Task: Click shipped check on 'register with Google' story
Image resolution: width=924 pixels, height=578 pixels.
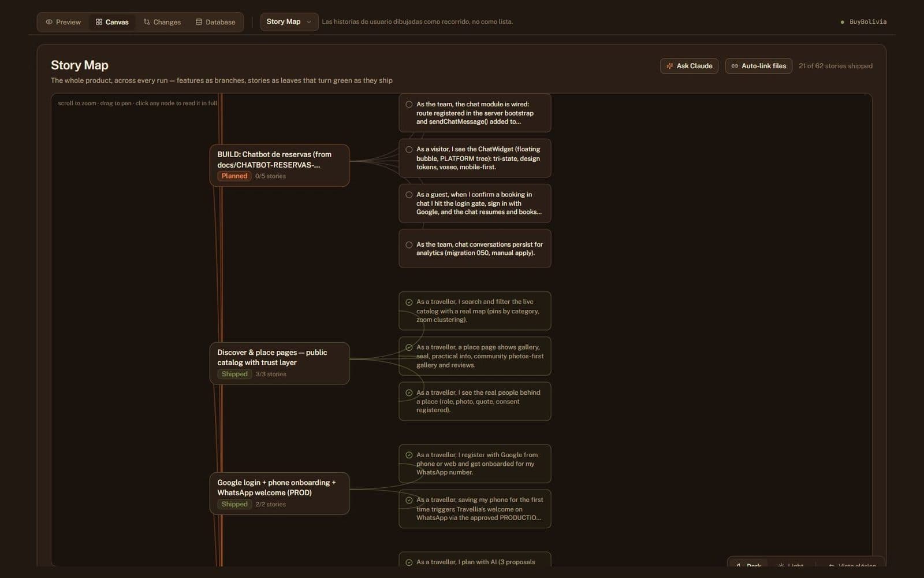Action: tap(409, 455)
